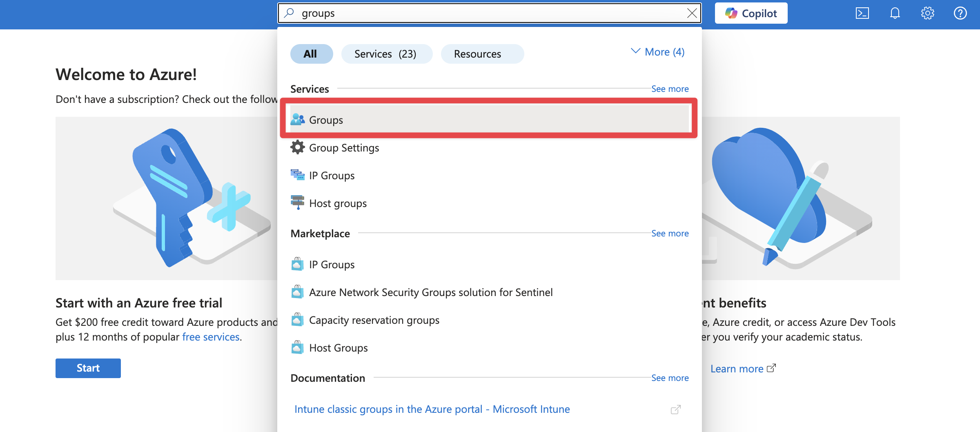The height and width of the screenshot is (432, 980).
Task: Click the IP Groups service icon
Action: pos(297,175)
